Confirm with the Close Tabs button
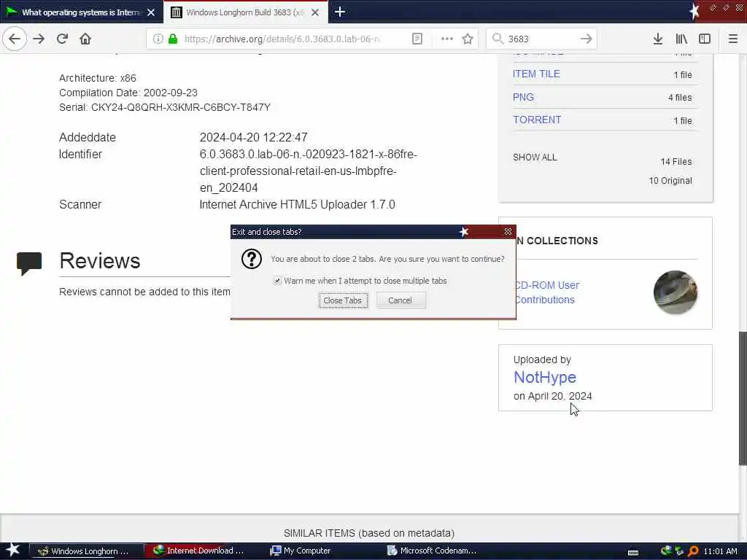Viewport: 747px width, 560px height. pyautogui.click(x=343, y=300)
